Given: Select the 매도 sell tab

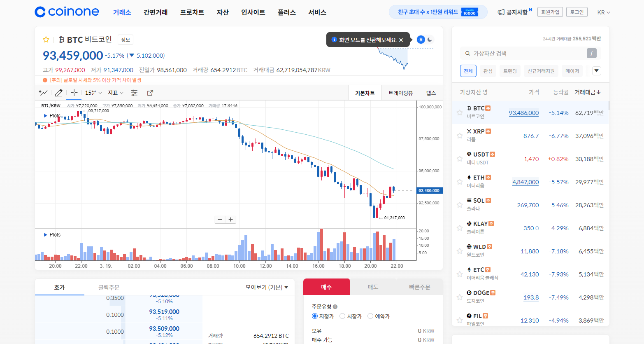Looking at the screenshot, I should pos(373,287).
